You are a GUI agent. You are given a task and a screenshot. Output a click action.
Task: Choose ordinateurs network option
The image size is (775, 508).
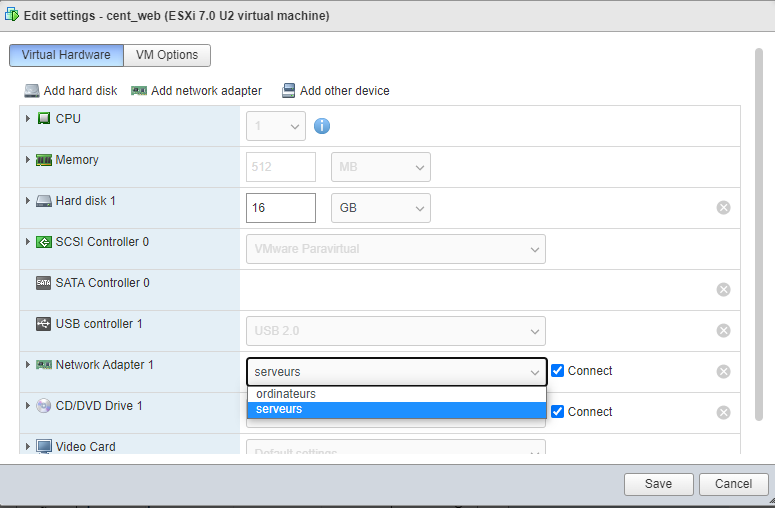(396, 394)
